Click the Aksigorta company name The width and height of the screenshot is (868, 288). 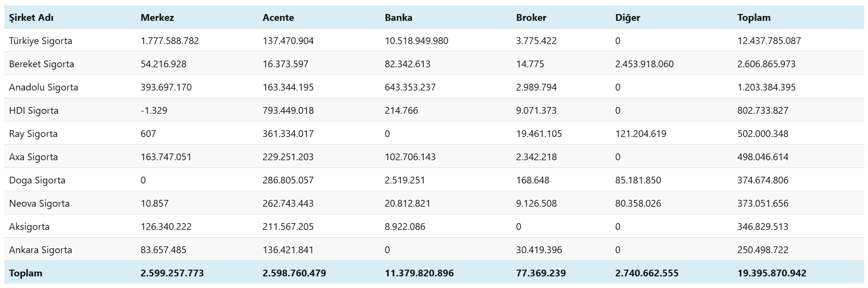click(x=29, y=227)
